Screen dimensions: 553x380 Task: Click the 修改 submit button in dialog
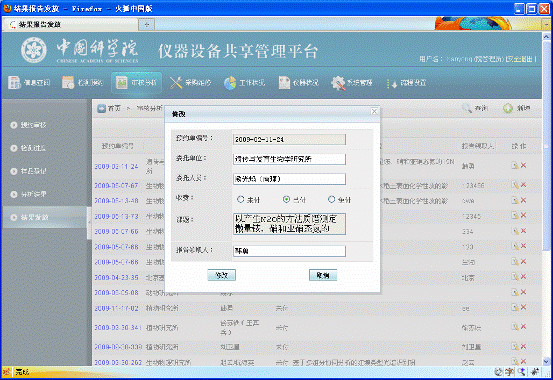tap(221, 275)
